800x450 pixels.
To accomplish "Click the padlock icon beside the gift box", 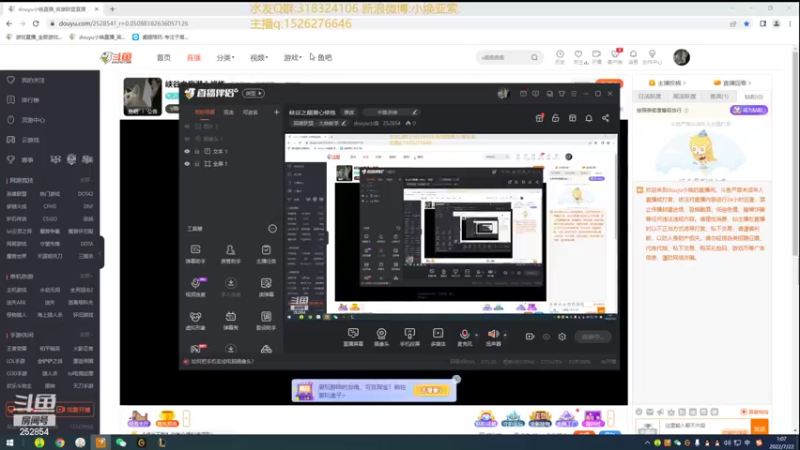I will [x=556, y=118].
